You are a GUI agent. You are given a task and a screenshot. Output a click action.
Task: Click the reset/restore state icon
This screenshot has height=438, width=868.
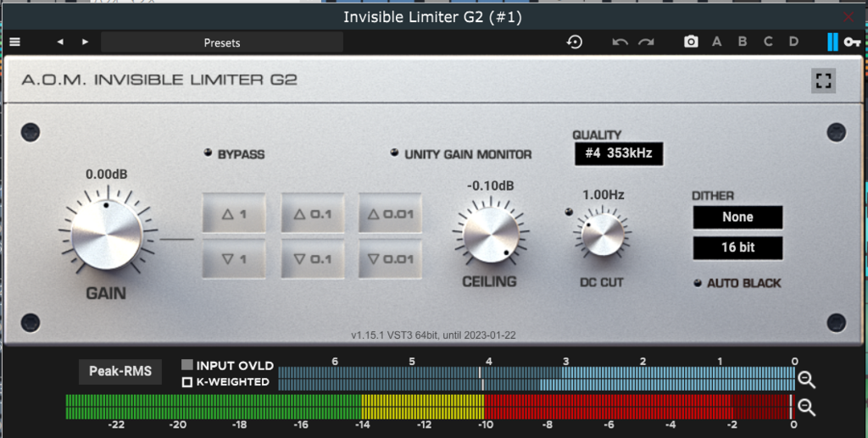click(575, 42)
